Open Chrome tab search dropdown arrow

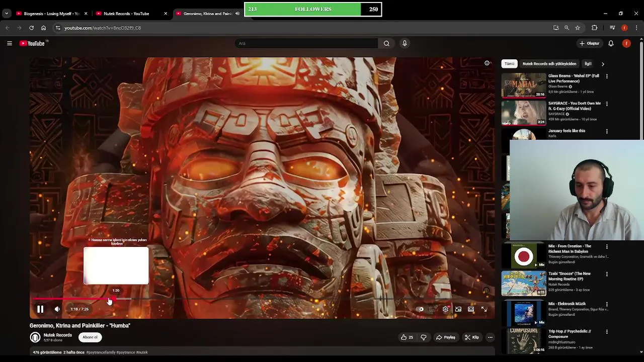click(7, 14)
